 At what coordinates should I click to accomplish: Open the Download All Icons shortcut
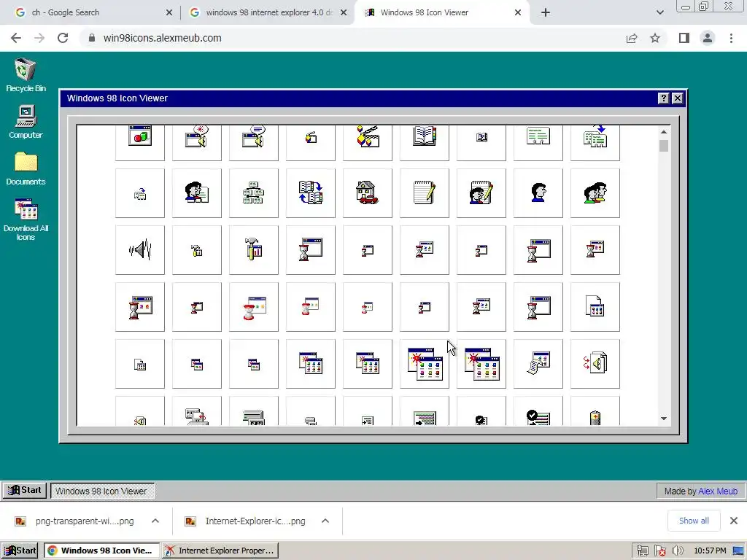click(26, 219)
